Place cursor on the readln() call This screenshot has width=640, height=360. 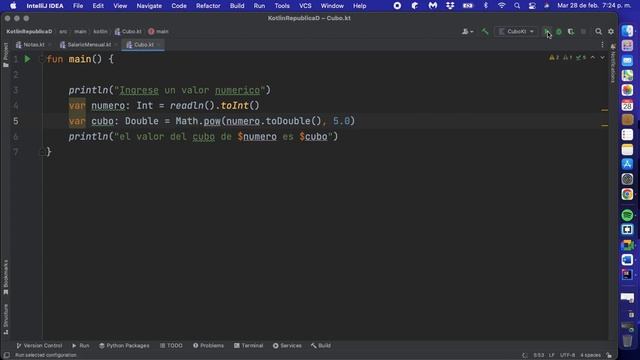point(192,106)
